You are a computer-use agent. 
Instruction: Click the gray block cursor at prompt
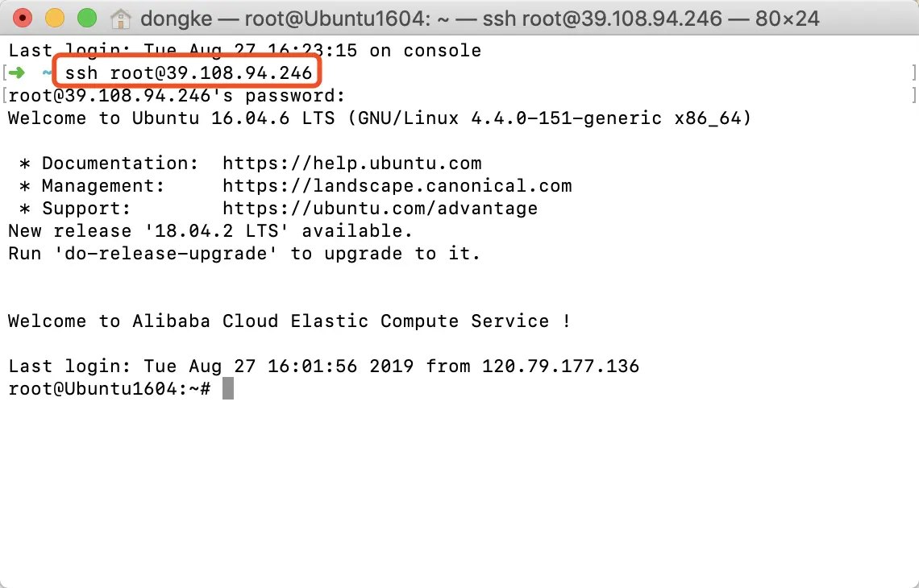[x=228, y=389]
